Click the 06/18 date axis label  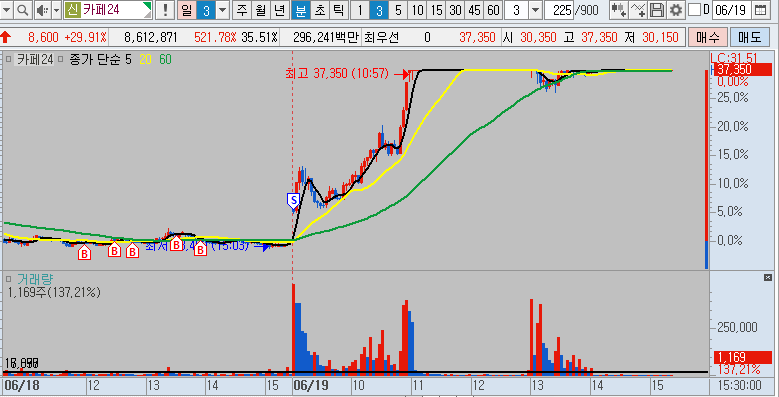[21, 386]
